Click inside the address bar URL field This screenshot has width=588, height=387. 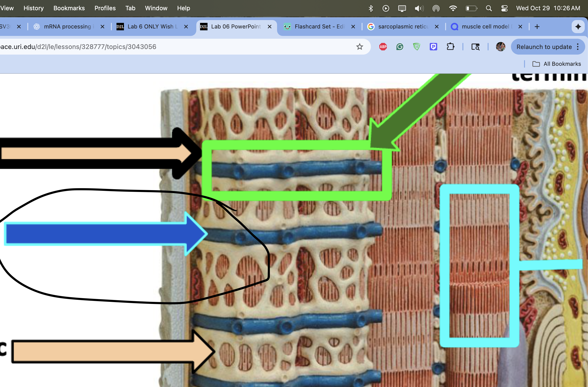click(x=173, y=47)
